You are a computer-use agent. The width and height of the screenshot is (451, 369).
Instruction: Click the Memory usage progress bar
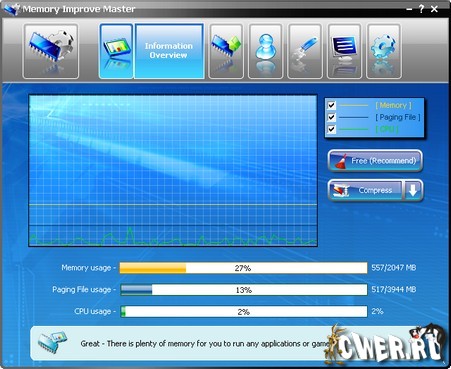click(x=243, y=268)
